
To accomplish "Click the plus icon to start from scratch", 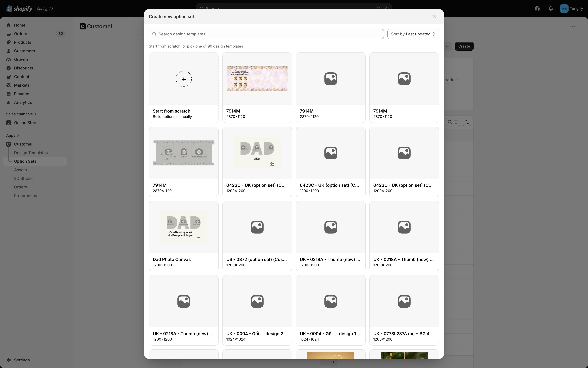I will (x=184, y=79).
